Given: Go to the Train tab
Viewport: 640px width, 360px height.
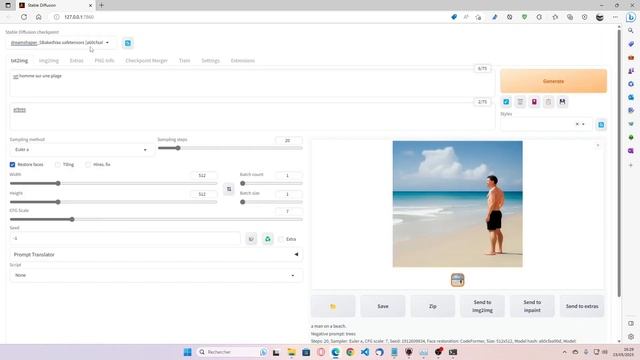Looking at the screenshot, I should tap(184, 60).
